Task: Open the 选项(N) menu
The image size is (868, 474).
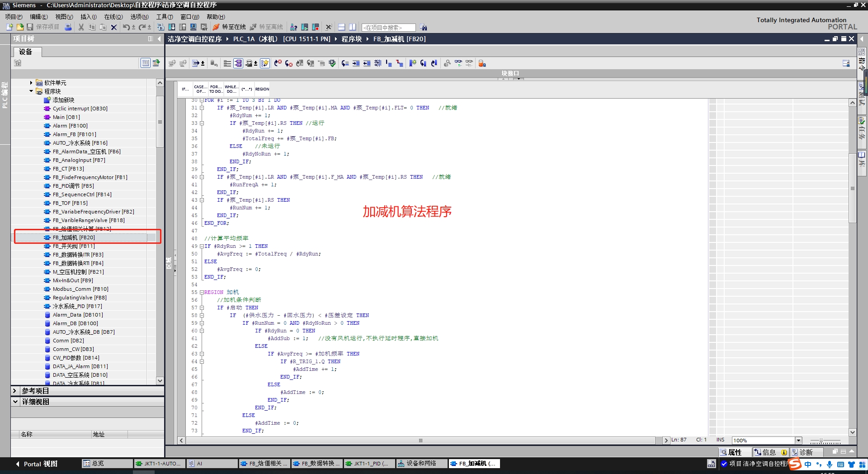Action: [139, 17]
